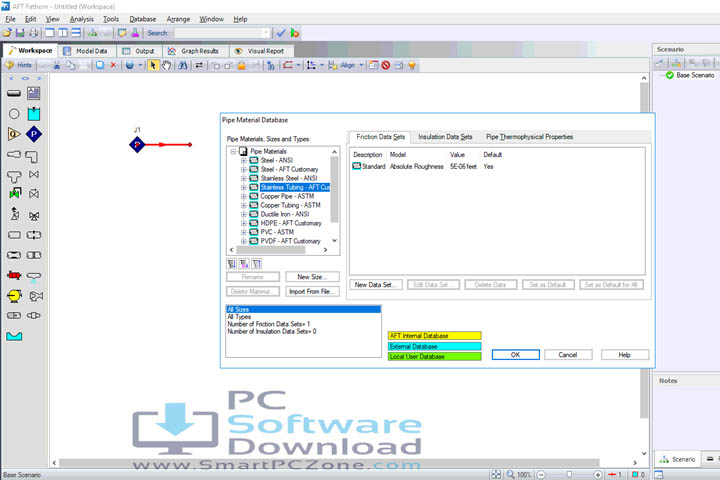Viewport: 720px width, 480px height.
Task: Click the lightbulb icon in workspace toolbar
Action: tap(412, 65)
